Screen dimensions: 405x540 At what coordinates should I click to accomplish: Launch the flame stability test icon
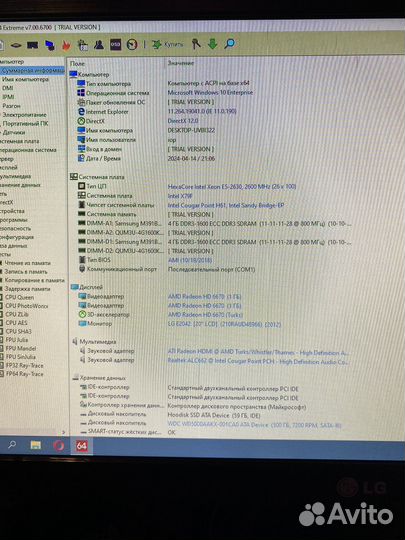point(66,45)
